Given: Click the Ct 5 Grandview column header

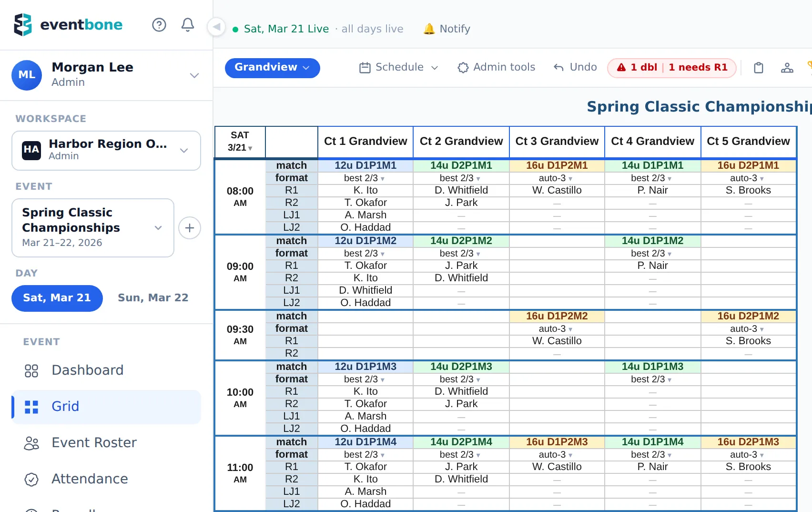Looking at the screenshot, I should tap(748, 142).
